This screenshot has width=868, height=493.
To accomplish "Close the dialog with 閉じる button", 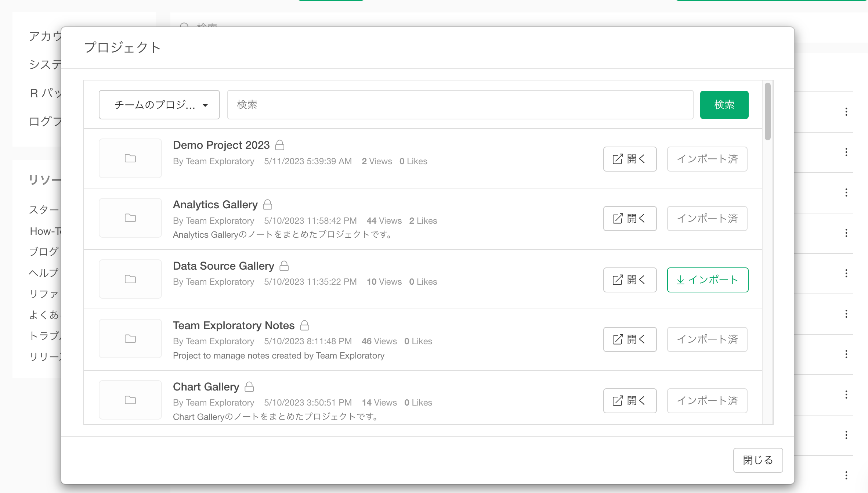I will 758,460.
